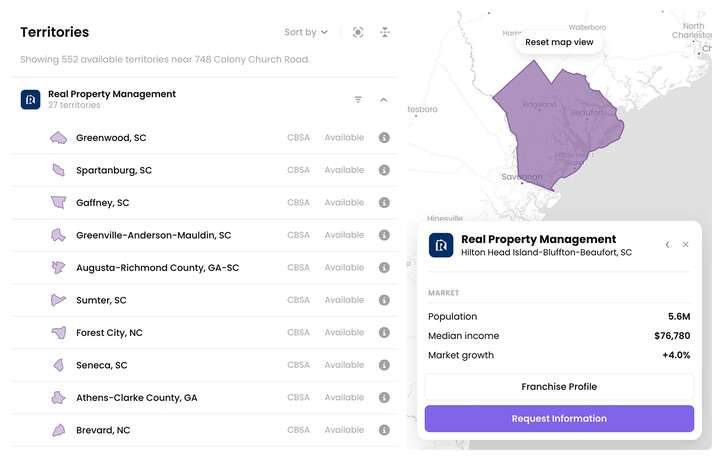Click the collapse-all icon beside Sort by
The width and height of the screenshot is (720, 460).
[x=385, y=32]
